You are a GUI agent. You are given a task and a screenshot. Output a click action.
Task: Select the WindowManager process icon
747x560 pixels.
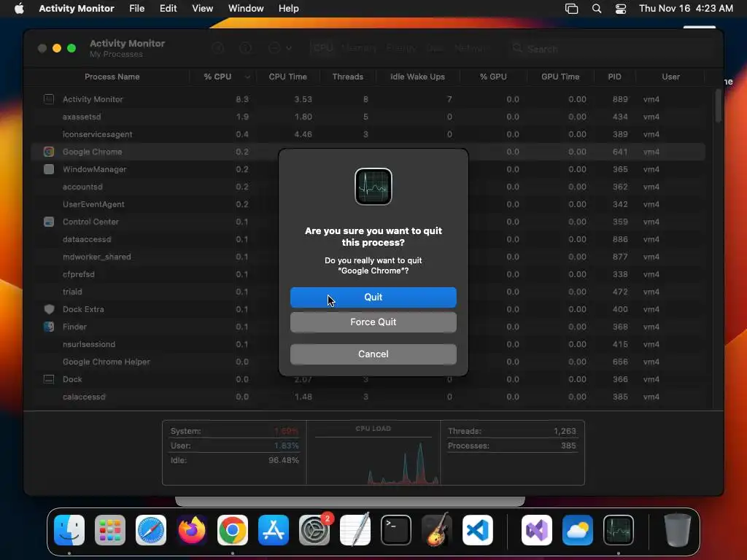click(x=49, y=169)
